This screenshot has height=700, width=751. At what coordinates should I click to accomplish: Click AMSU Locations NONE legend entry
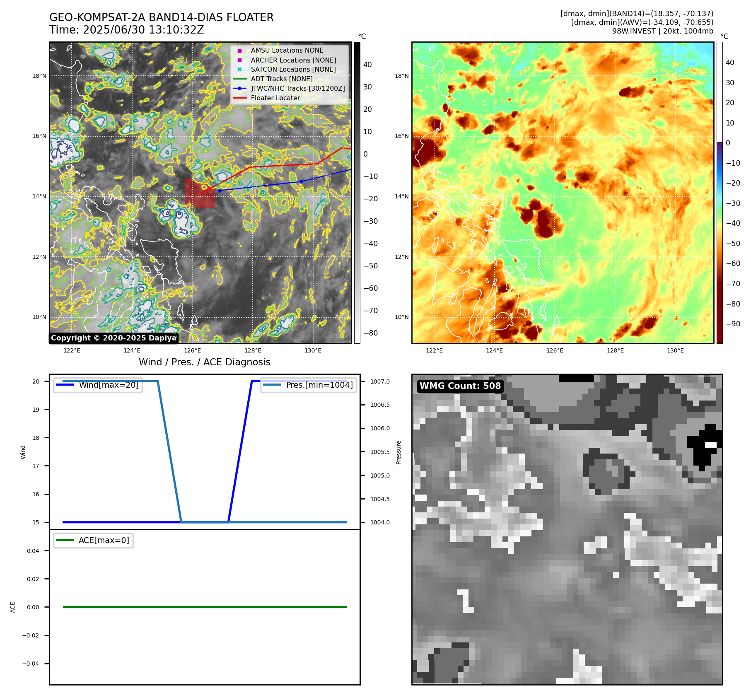click(x=287, y=51)
